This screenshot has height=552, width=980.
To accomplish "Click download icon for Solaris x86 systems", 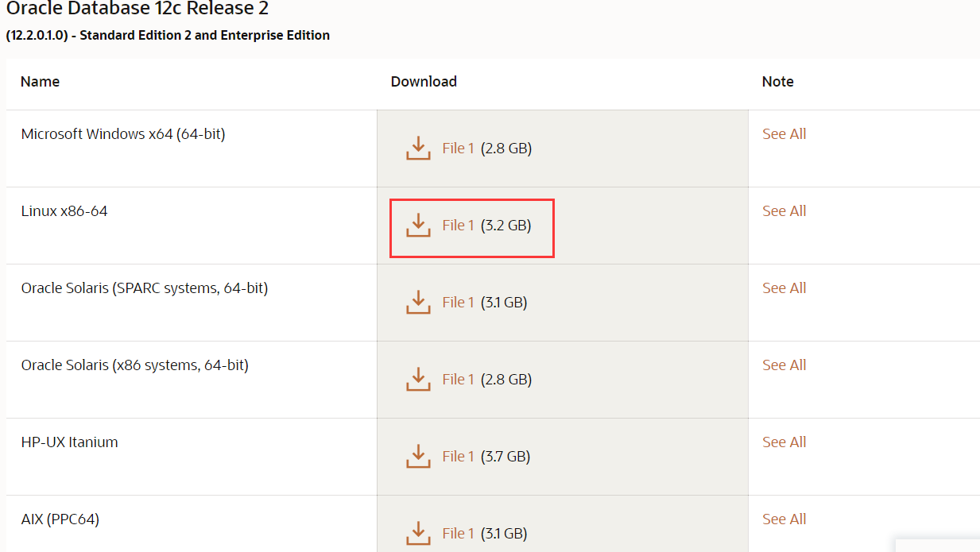I will pos(418,379).
